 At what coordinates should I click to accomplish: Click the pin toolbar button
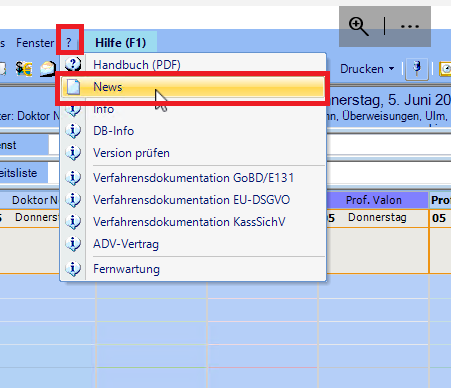coord(417,69)
